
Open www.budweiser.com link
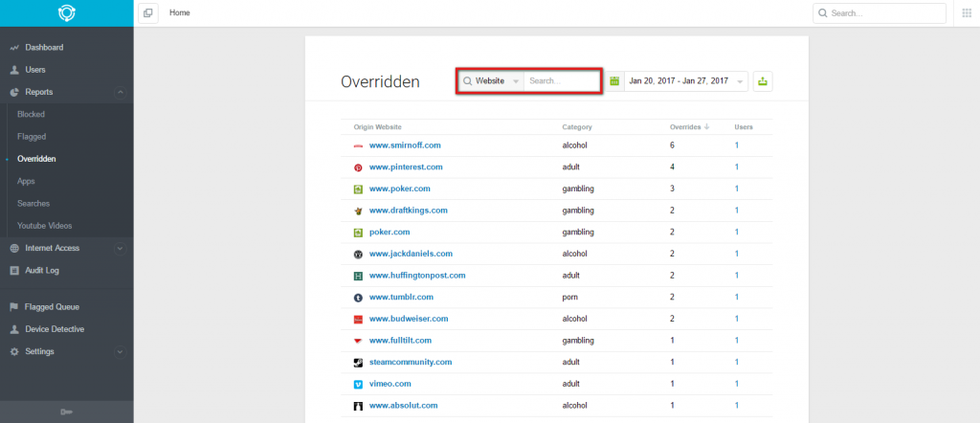click(409, 319)
